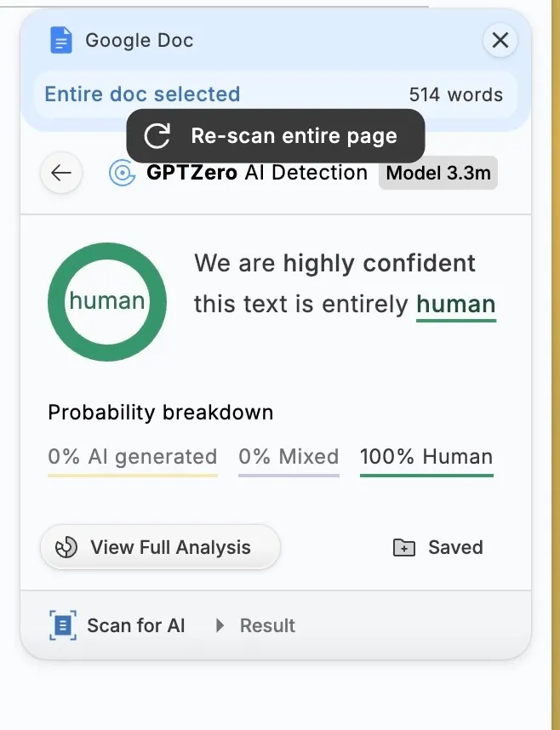Go back using the left arrow button

pos(61,174)
